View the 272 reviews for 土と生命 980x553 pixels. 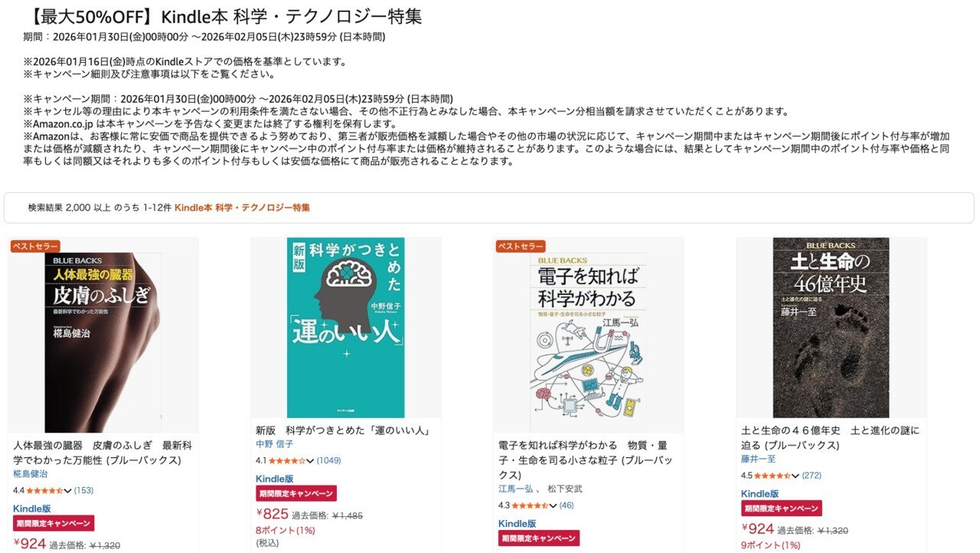point(812,476)
